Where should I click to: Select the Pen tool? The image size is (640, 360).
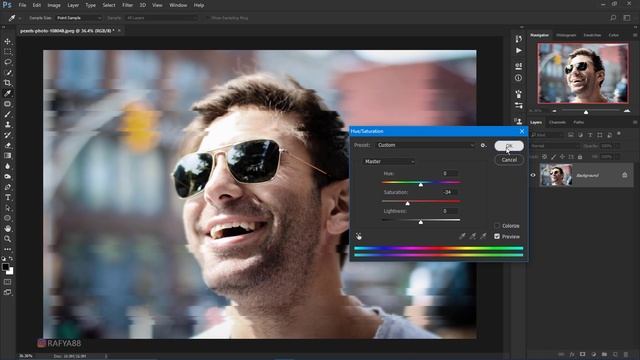(7, 187)
